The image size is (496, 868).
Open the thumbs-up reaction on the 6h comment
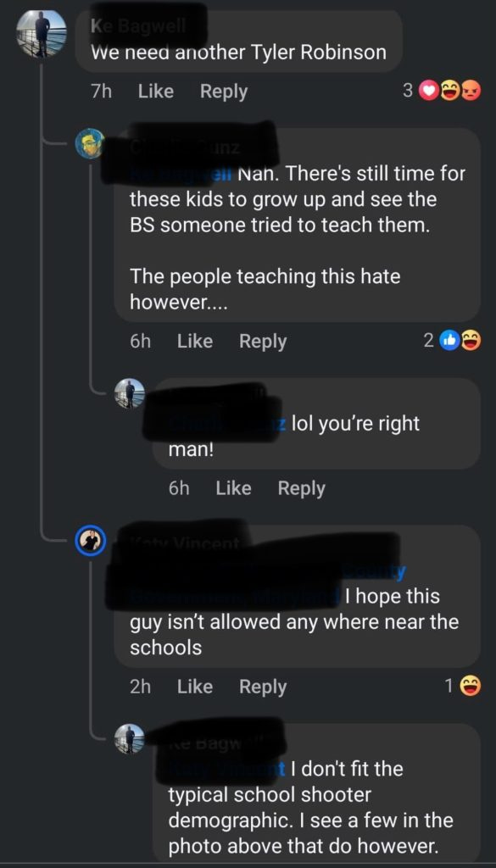coord(449,341)
